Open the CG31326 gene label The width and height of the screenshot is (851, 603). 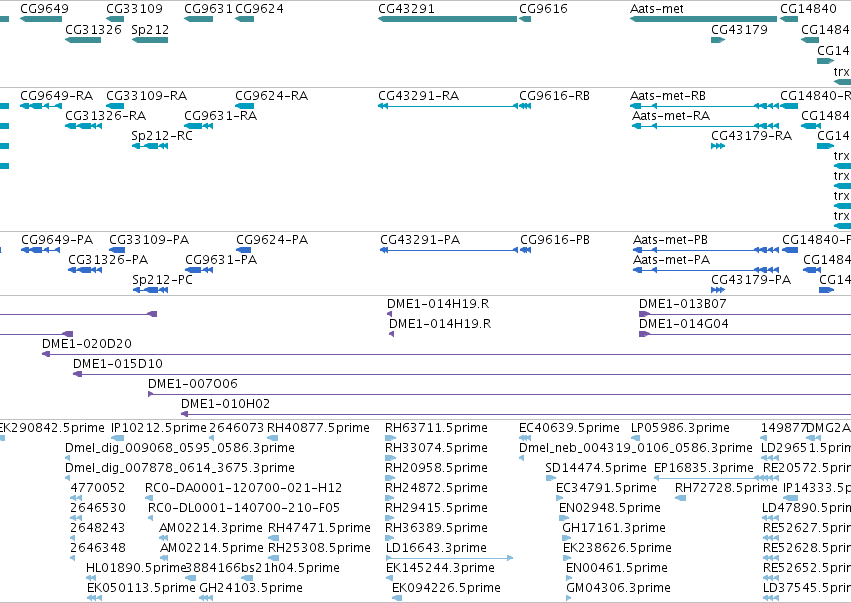93,29
